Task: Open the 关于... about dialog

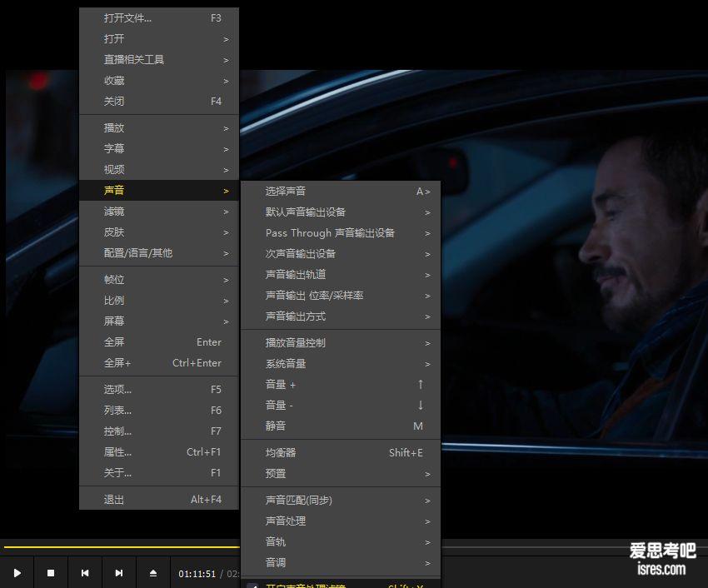Action: [159, 472]
